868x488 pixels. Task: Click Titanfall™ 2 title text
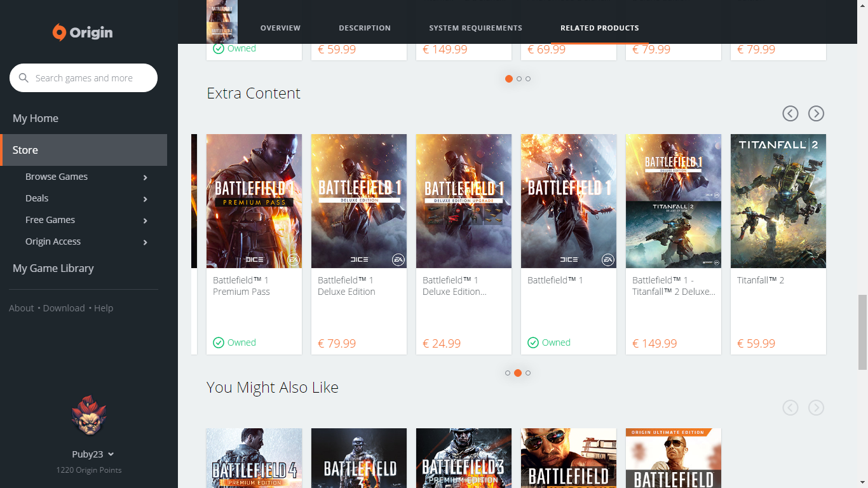[761, 280]
